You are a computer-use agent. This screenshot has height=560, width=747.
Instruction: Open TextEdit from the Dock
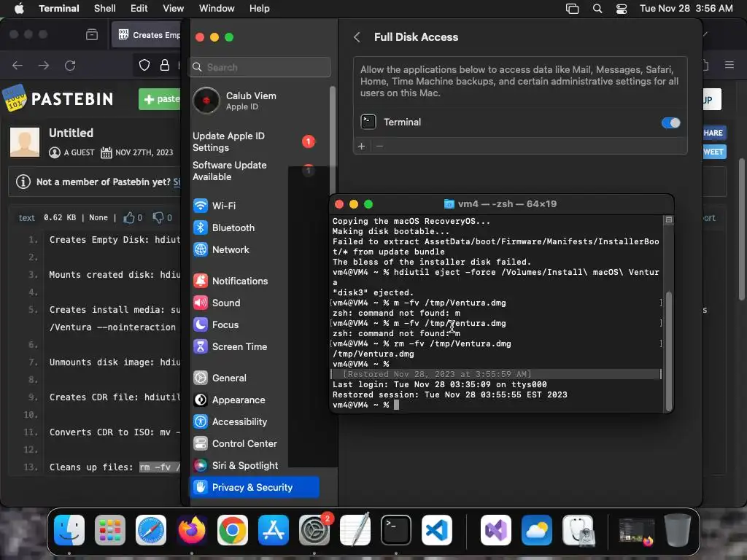tap(355, 530)
